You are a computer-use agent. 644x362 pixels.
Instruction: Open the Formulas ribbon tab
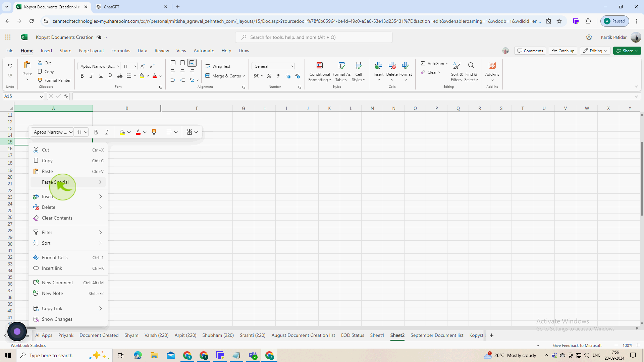(121, 51)
